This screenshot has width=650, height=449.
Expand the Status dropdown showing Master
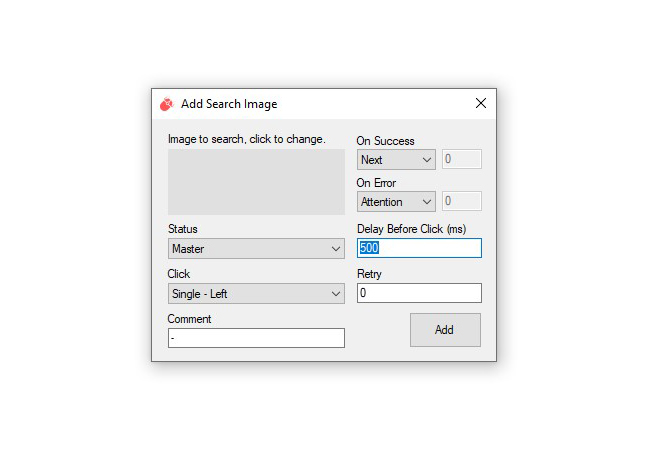click(256, 249)
